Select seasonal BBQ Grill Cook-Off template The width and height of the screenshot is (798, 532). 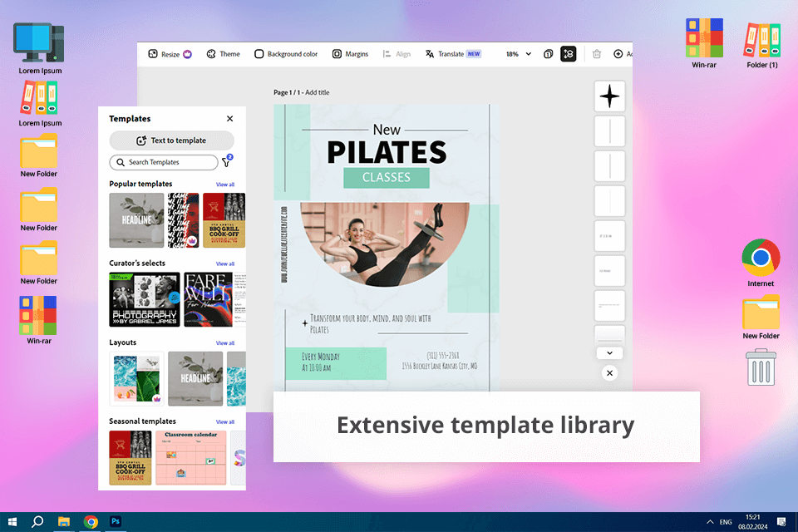coord(131,458)
